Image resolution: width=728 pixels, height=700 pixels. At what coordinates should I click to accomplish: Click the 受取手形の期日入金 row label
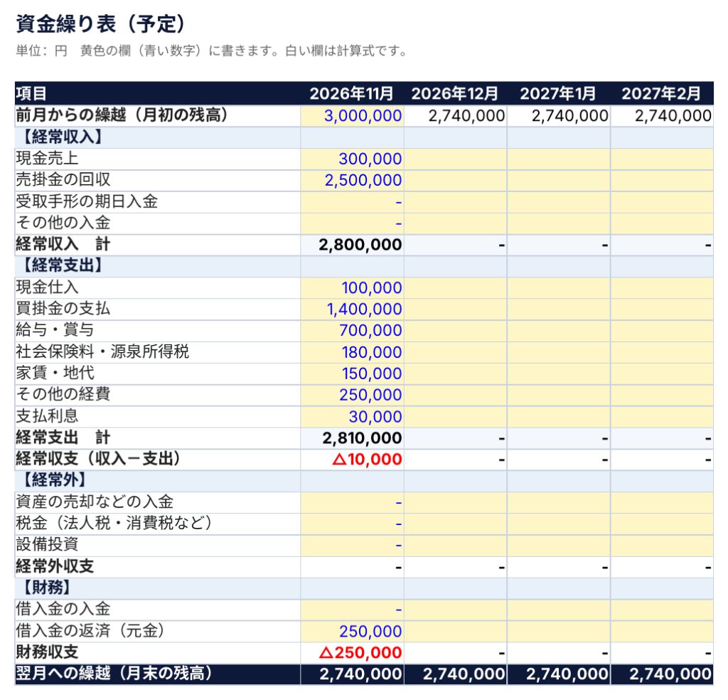[x=87, y=201]
